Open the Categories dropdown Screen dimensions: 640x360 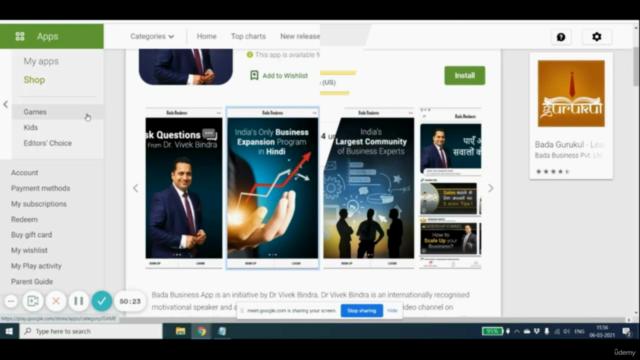point(152,36)
